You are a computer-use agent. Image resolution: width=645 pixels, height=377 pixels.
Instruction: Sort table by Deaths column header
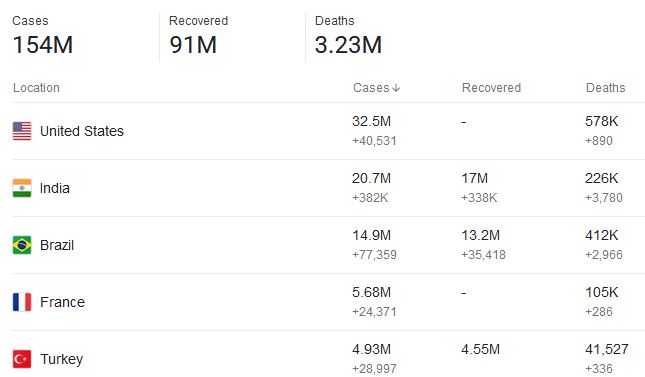pyautogui.click(x=606, y=88)
